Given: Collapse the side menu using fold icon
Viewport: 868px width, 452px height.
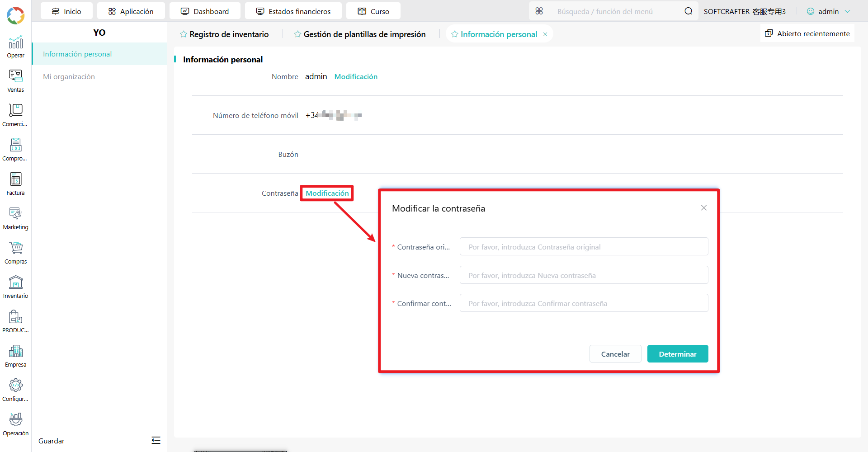Looking at the screenshot, I should 156,440.
